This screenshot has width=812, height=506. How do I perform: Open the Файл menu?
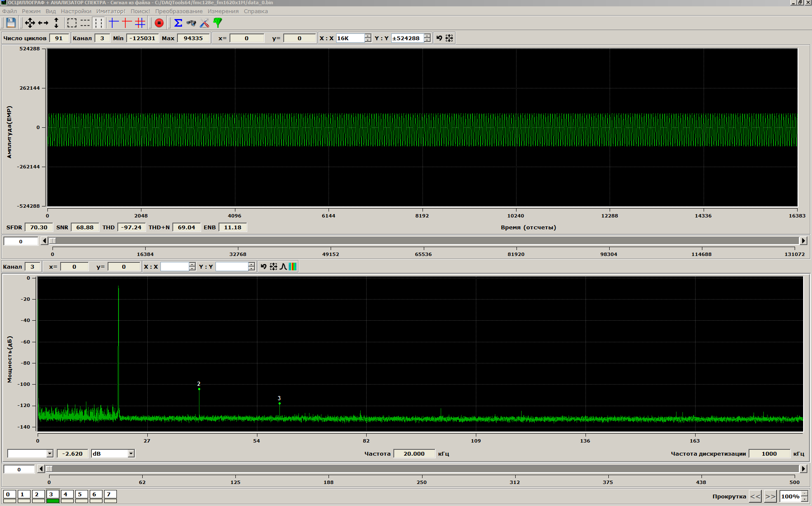point(9,11)
